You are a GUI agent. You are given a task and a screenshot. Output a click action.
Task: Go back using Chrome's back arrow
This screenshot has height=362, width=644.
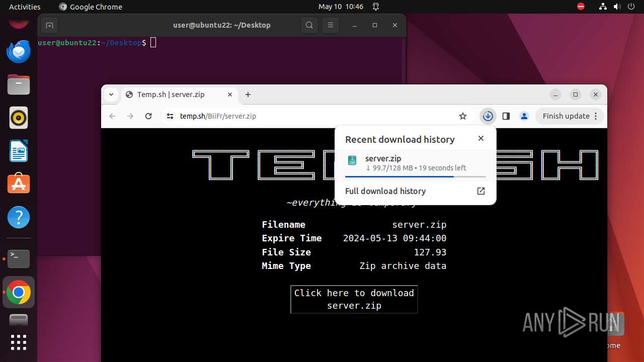pyautogui.click(x=112, y=116)
